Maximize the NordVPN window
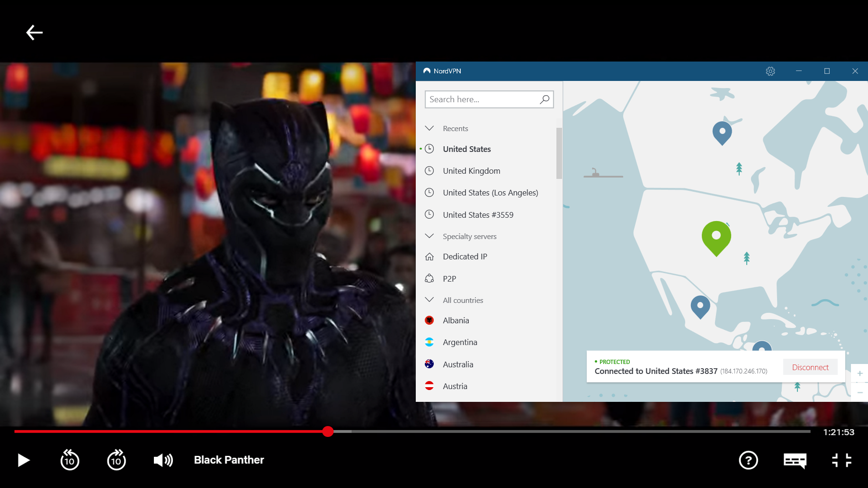The width and height of the screenshot is (868, 488). 827,71
